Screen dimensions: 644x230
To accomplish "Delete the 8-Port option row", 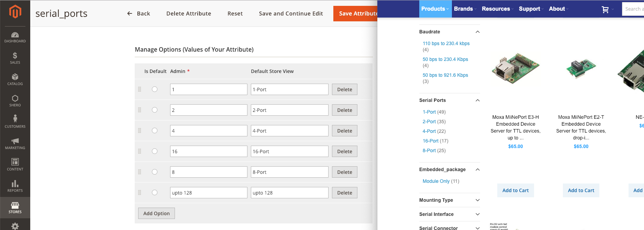I will point(345,172).
